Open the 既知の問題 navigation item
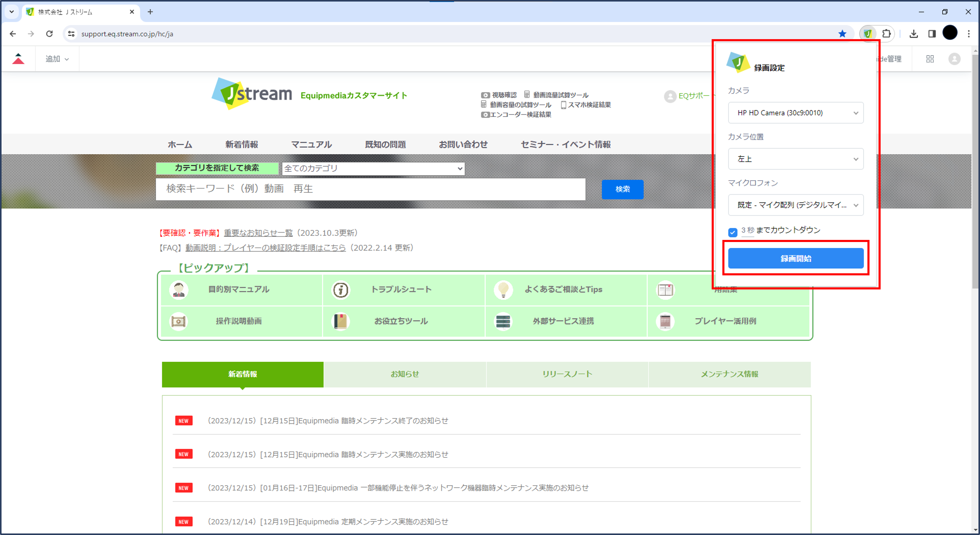980x535 pixels. tap(385, 144)
